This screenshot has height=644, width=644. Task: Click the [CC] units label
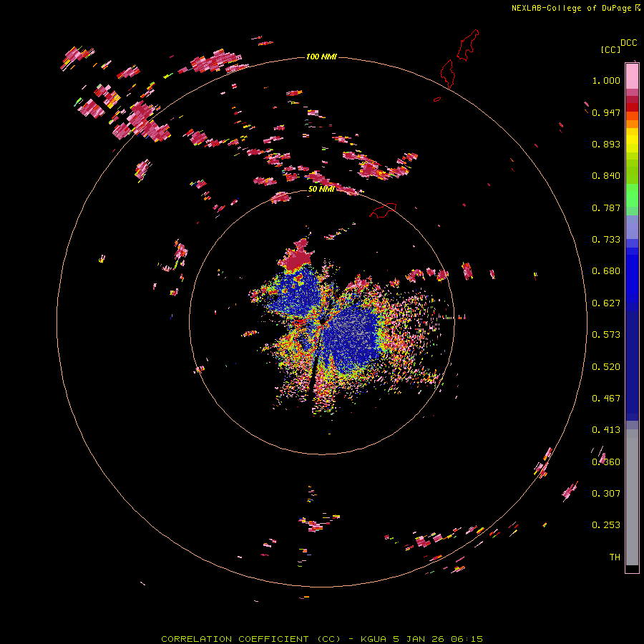click(610, 49)
